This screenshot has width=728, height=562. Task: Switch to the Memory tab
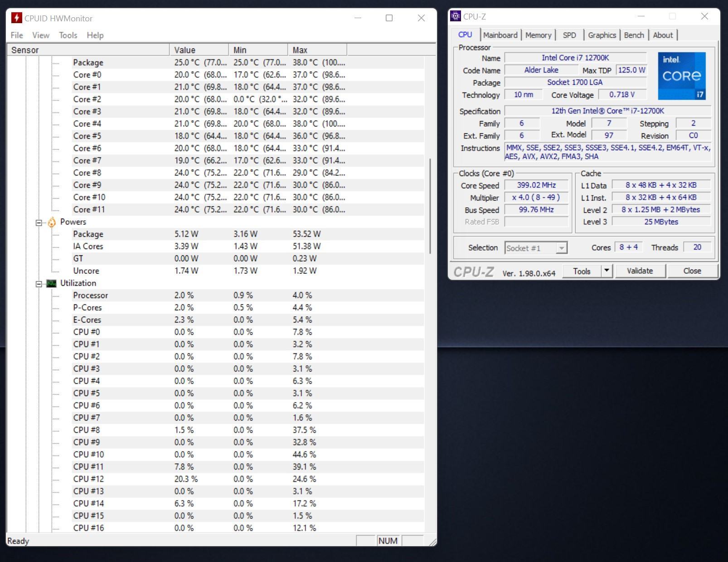[x=539, y=35]
